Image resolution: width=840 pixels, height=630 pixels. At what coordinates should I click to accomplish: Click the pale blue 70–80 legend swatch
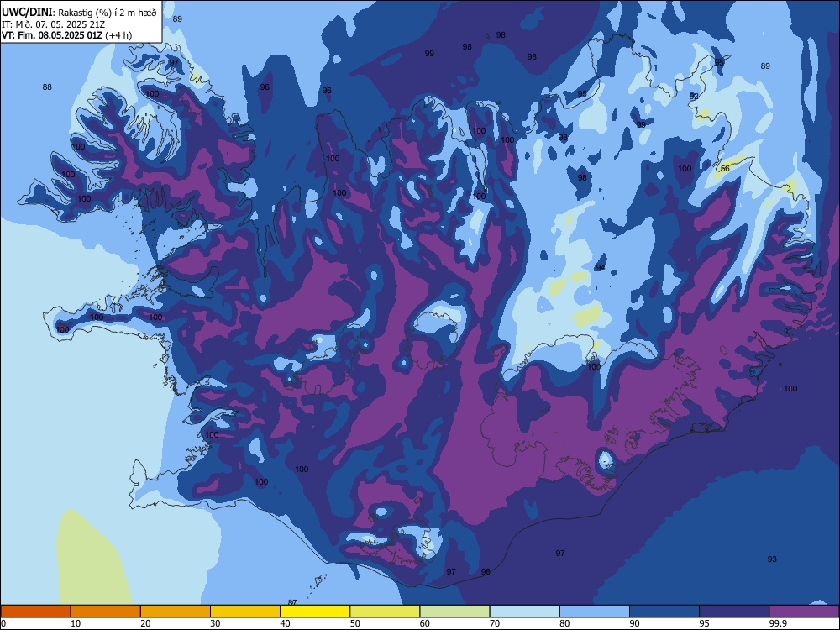525,612
